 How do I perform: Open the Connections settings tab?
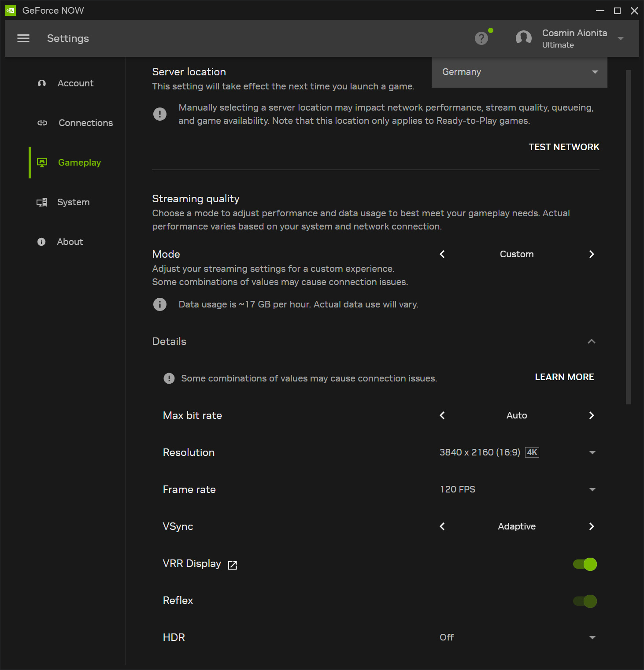85,123
